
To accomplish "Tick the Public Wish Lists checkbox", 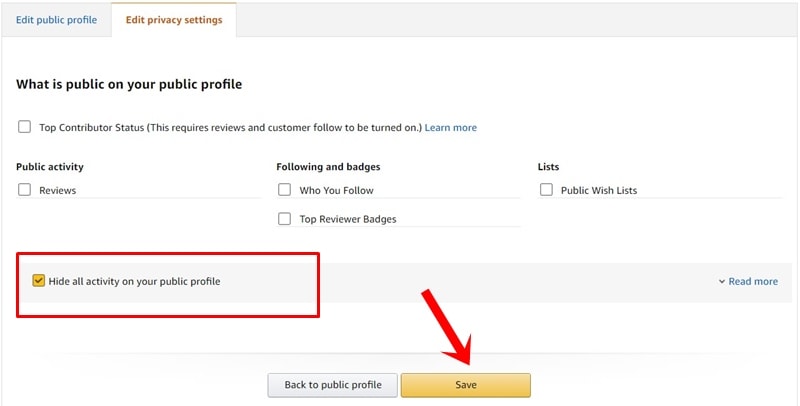I will [x=546, y=190].
